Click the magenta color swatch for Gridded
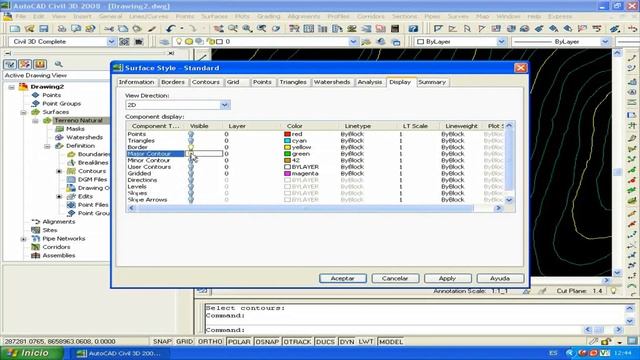 [x=287, y=173]
